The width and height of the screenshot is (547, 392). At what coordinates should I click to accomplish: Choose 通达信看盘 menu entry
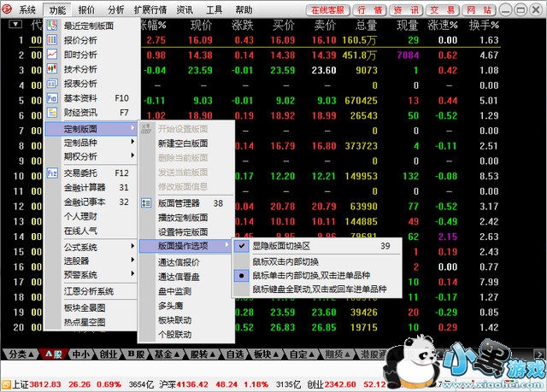pyautogui.click(x=185, y=277)
